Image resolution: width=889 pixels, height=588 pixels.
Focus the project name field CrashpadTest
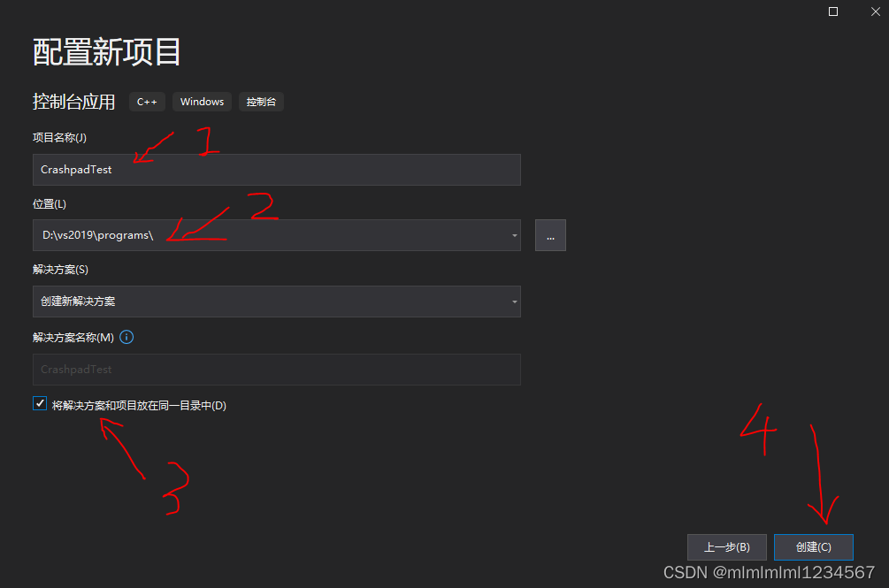pyautogui.click(x=277, y=170)
